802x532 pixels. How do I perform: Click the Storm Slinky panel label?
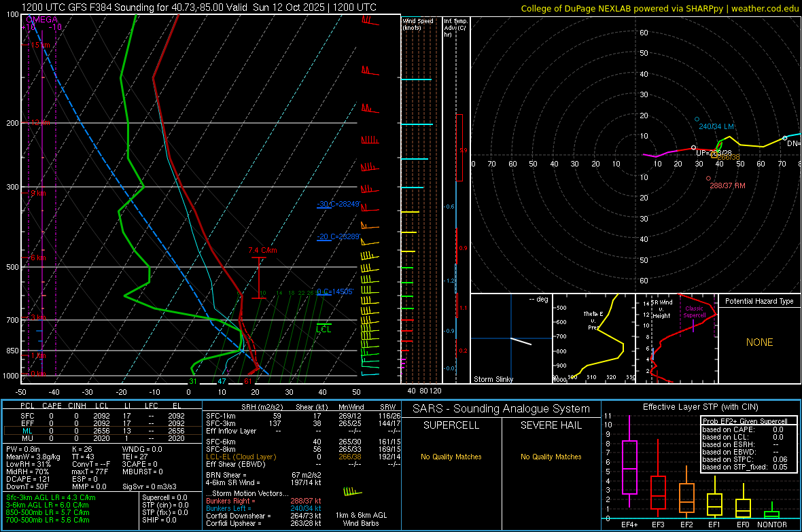(493, 379)
